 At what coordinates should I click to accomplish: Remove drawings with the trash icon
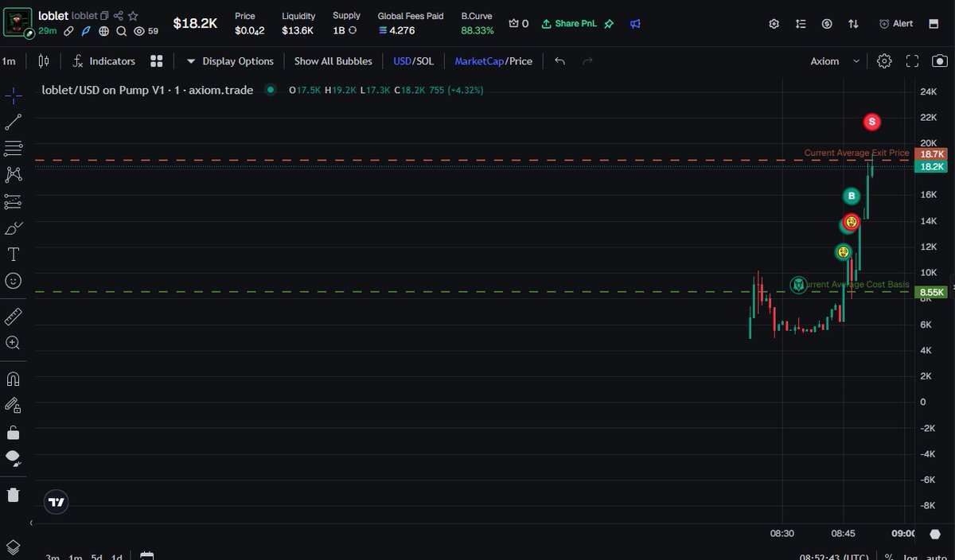click(13, 495)
